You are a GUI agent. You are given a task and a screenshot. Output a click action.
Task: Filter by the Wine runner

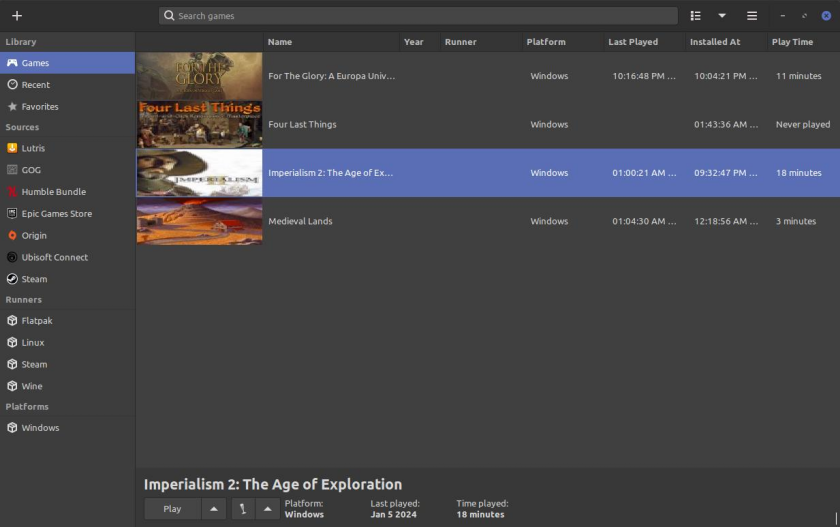68,386
